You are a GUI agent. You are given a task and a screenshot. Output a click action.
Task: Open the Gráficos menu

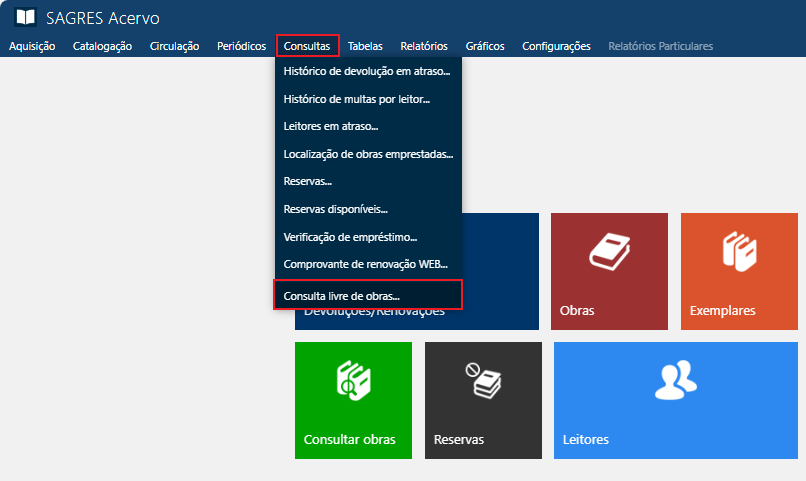[x=485, y=46]
